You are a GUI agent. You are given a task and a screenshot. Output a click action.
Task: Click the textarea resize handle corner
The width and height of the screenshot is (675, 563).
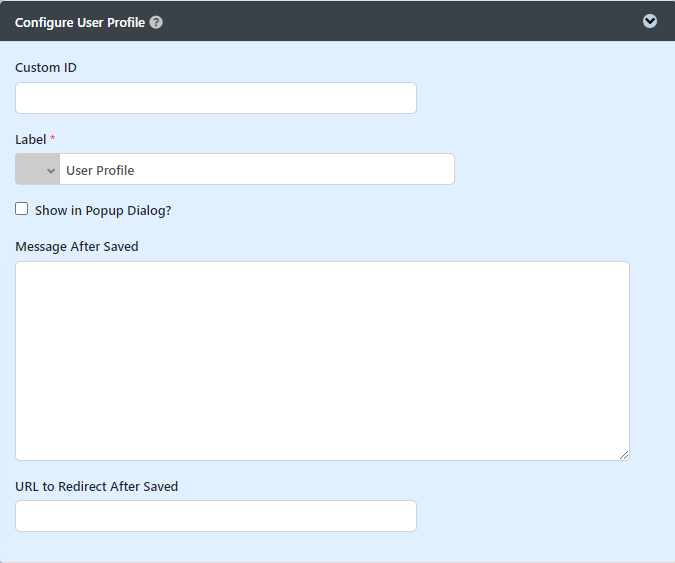pyautogui.click(x=624, y=455)
